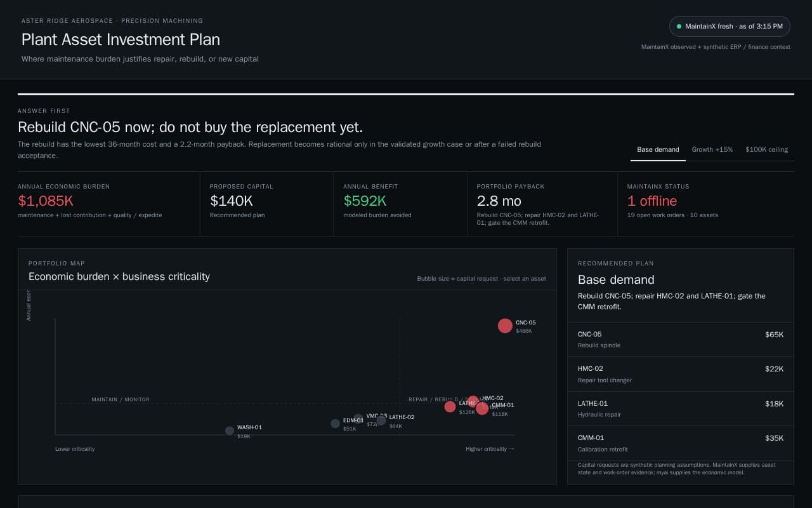Open the LATHE-01 Hydraulic repair row
Image resolution: width=812 pixels, height=508 pixels.
[x=681, y=408]
